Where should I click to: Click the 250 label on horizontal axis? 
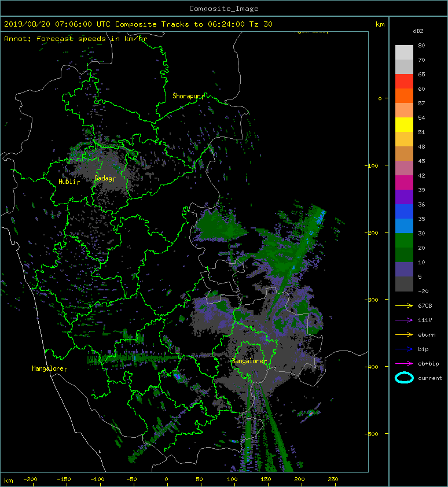333,479
